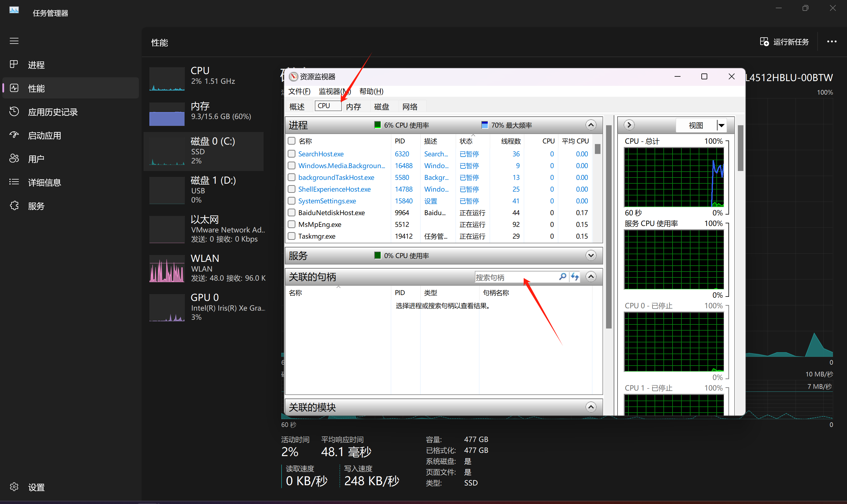Image resolution: width=847 pixels, height=504 pixels.
Task: Expand the 服务 section chevron
Action: (591, 255)
